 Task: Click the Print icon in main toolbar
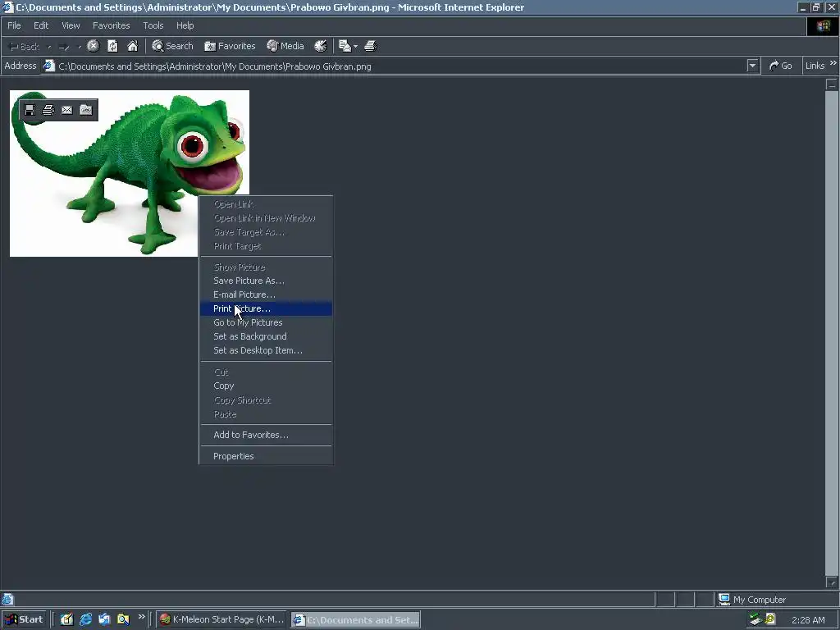(x=371, y=46)
